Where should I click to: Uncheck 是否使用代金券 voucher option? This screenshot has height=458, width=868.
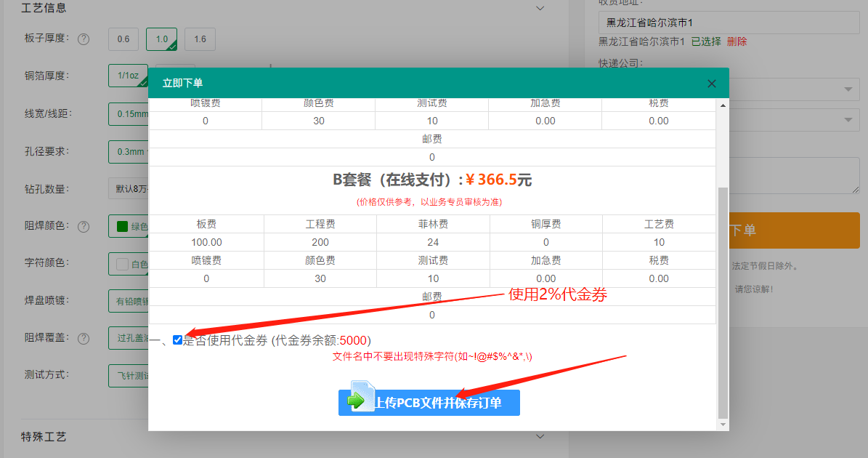click(177, 340)
